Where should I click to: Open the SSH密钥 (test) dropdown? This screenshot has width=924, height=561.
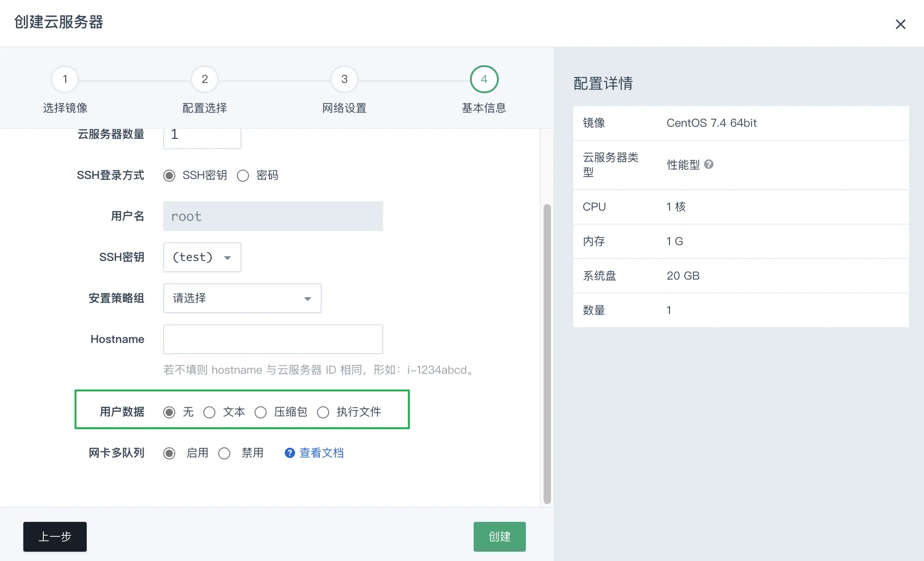[x=202, y=257]
